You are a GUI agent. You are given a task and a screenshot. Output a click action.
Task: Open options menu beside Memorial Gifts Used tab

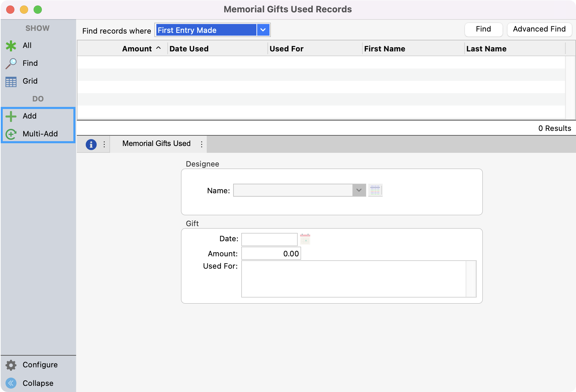coord(202,144)
